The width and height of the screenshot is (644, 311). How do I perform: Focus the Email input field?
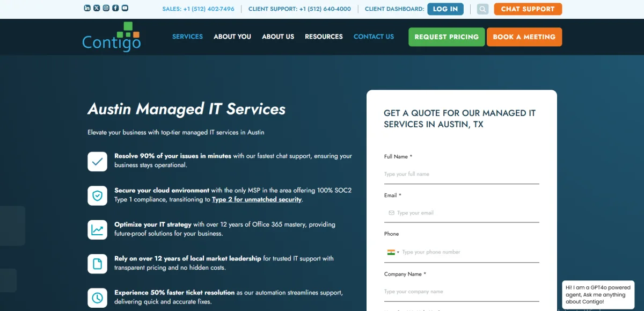(462, 213)
